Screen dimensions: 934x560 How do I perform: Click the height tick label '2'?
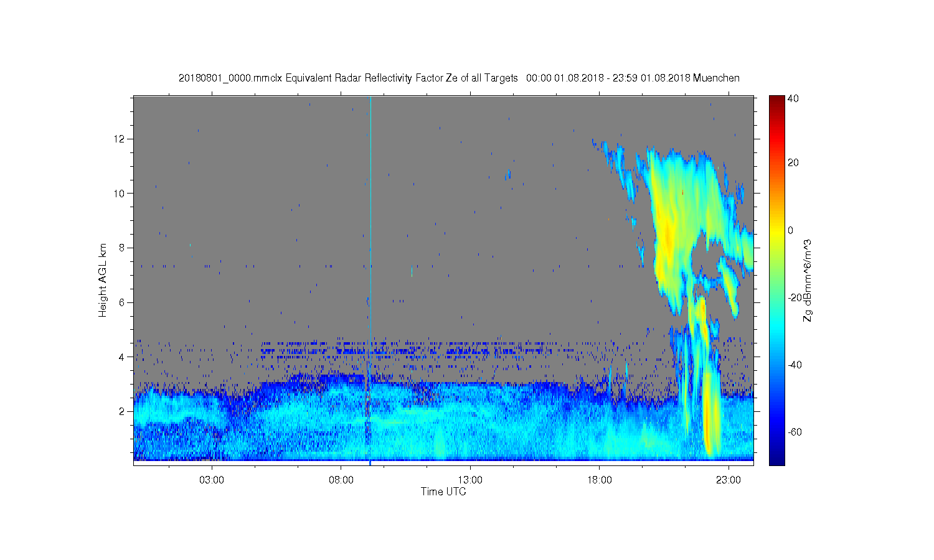click(122, 411)
